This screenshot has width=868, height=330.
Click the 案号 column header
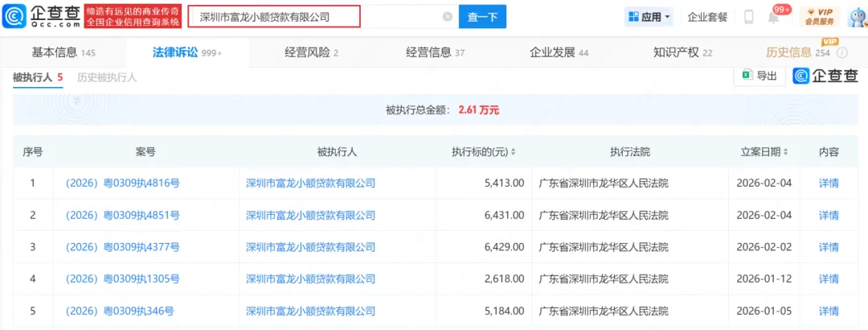[145, 152]
